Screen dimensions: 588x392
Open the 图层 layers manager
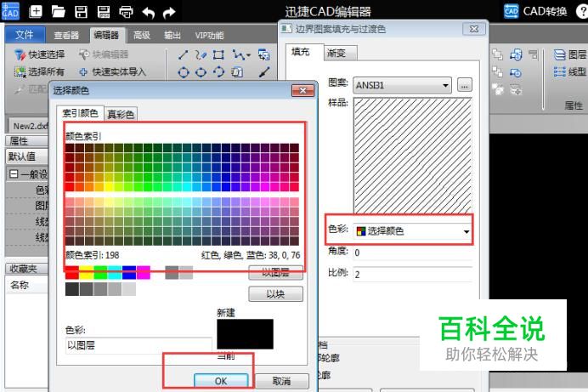[570, 54]
